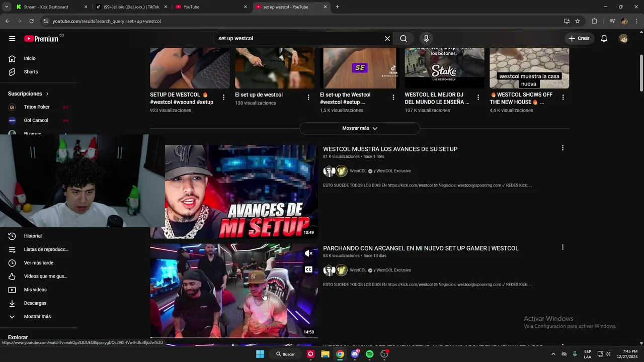Open the Windows Start menu
644x362 pixels.
[x=260, y=354]
